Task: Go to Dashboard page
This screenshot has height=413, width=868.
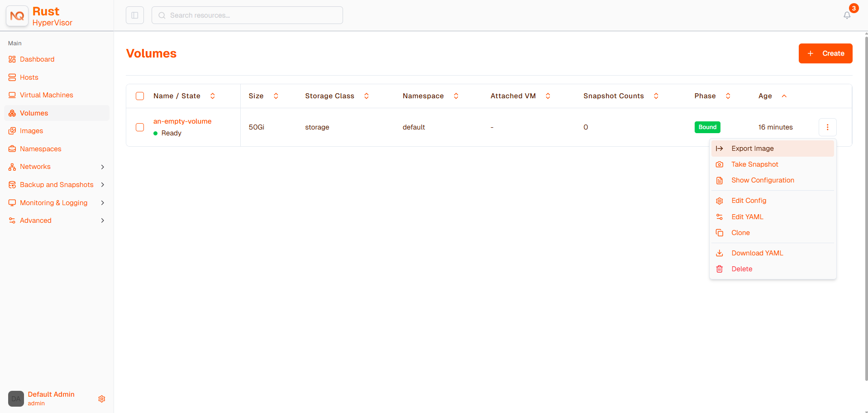Action: [57, 59]
